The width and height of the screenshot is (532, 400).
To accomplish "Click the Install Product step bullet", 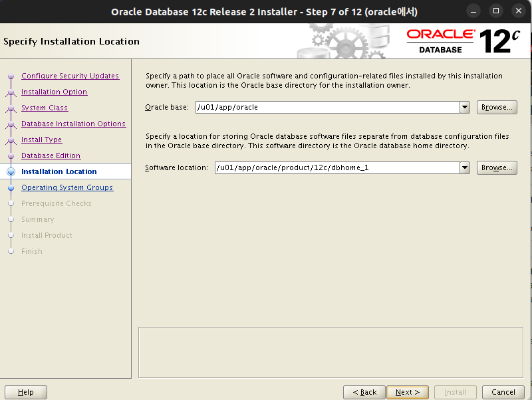I will [11, 235].
